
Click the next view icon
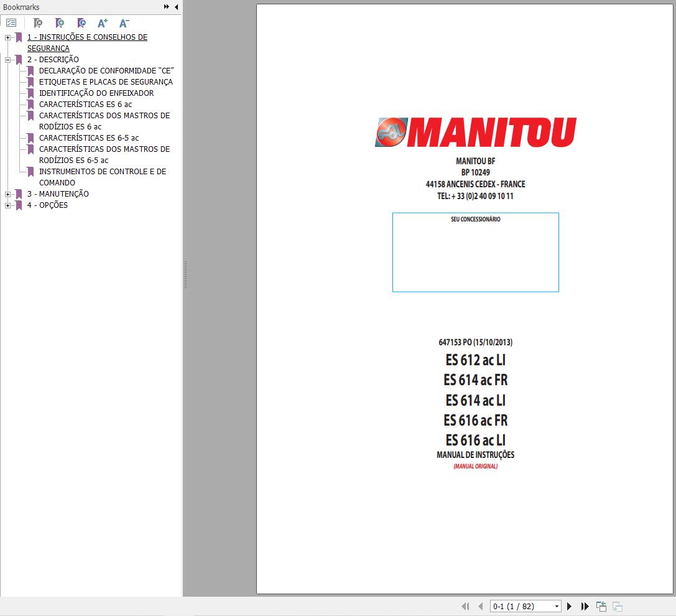pos(618,606)
